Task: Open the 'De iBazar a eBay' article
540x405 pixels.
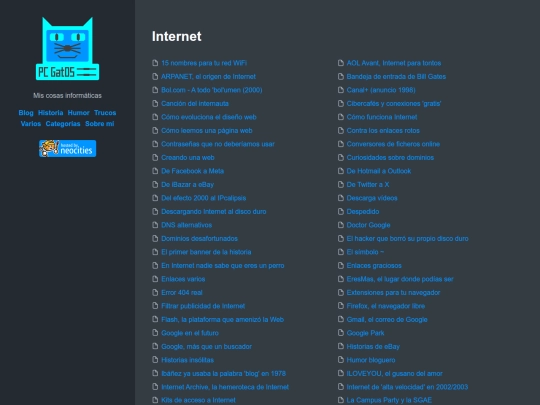Action: (187, 185)
